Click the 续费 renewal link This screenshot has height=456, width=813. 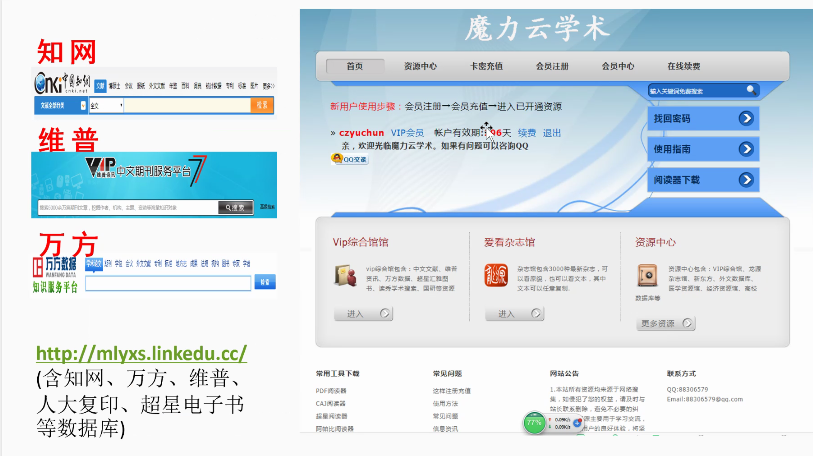pyautogui.click(x=527, y=133)
